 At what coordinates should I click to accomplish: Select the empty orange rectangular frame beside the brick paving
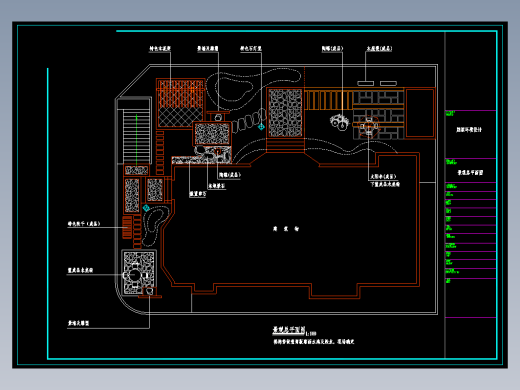[x=420, y=113]
